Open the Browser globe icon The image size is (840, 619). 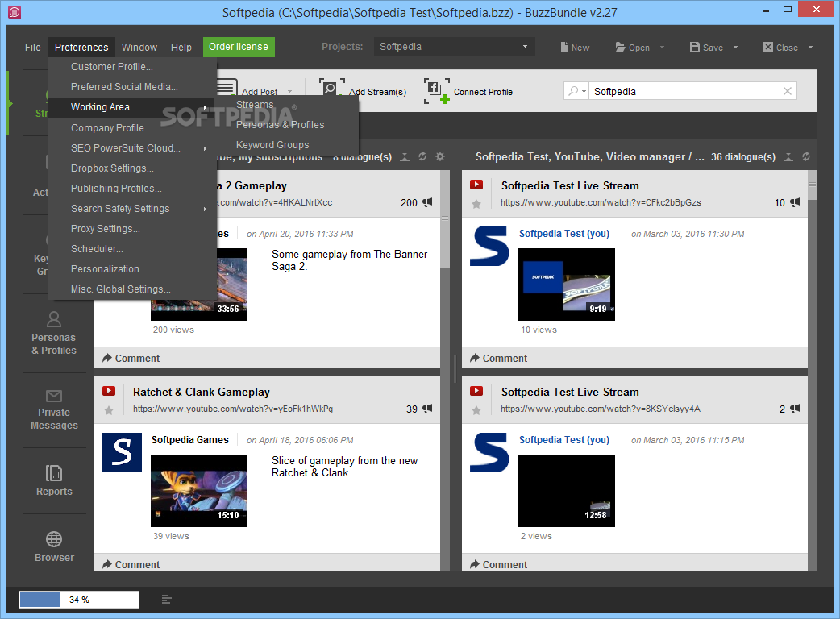click(x=53, y=539)
